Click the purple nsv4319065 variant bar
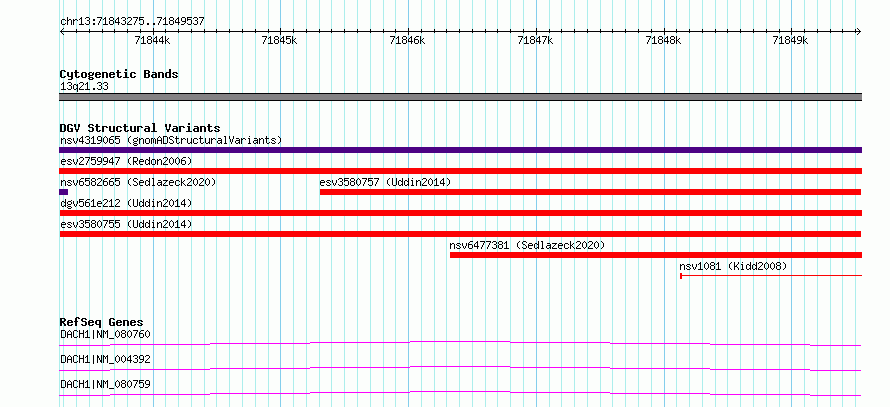 tap(460, 150)
